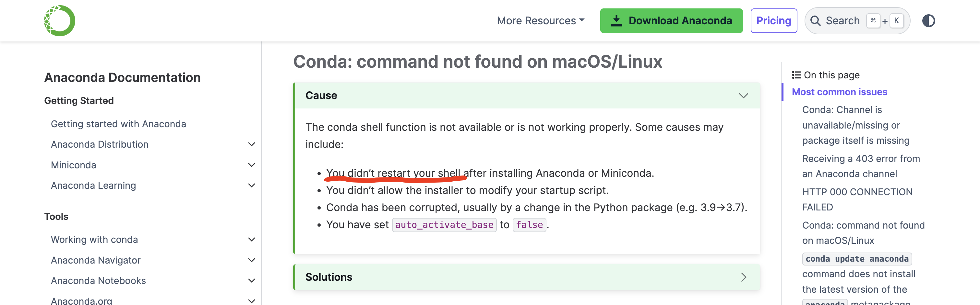Image resolution: width=980 pixels, height=305 pixels.
Task: Open Anaconda Learning sidebar link
Action: pyautogui.click(x=93, y=185)
